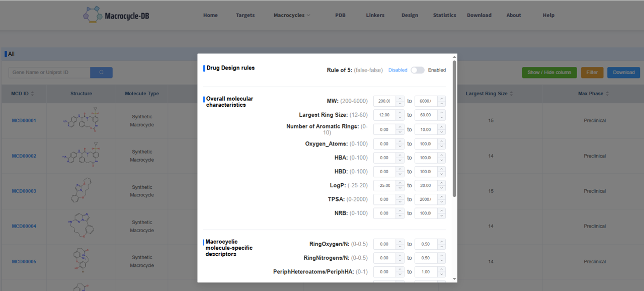The image size is (644, 291).
Task: Sort by Largest Ring Size column
Action: [x=512, y=94]
